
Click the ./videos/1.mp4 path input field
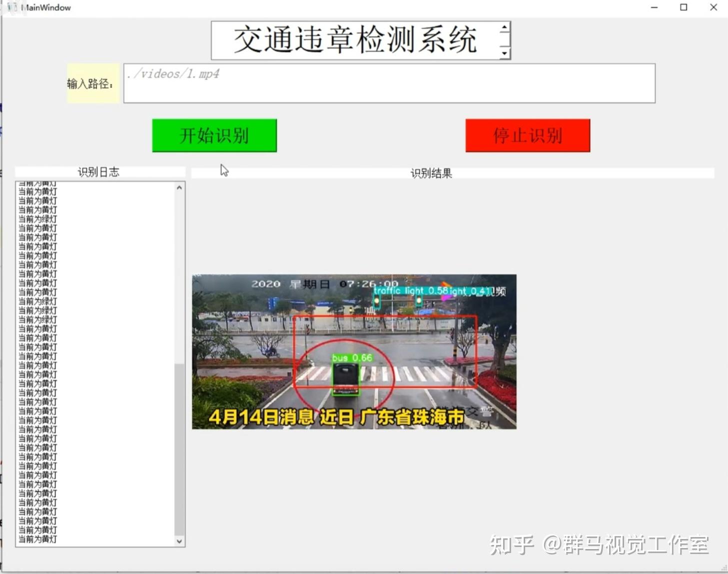pos(389,83)
